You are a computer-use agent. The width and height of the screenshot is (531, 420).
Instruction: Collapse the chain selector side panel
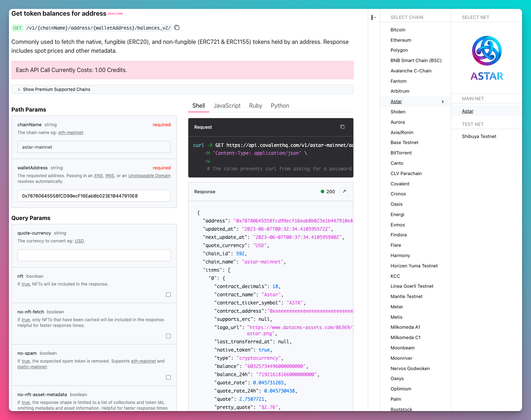coord(373,17)
